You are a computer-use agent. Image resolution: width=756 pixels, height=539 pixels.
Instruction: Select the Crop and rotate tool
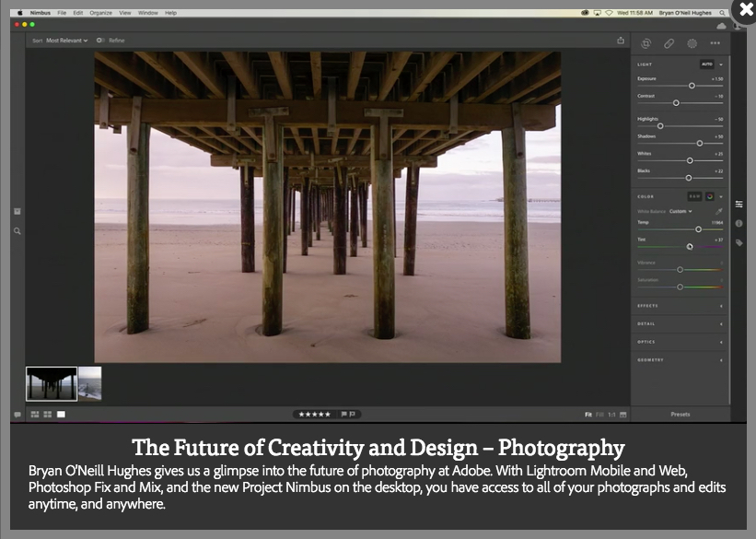(646, 43)
